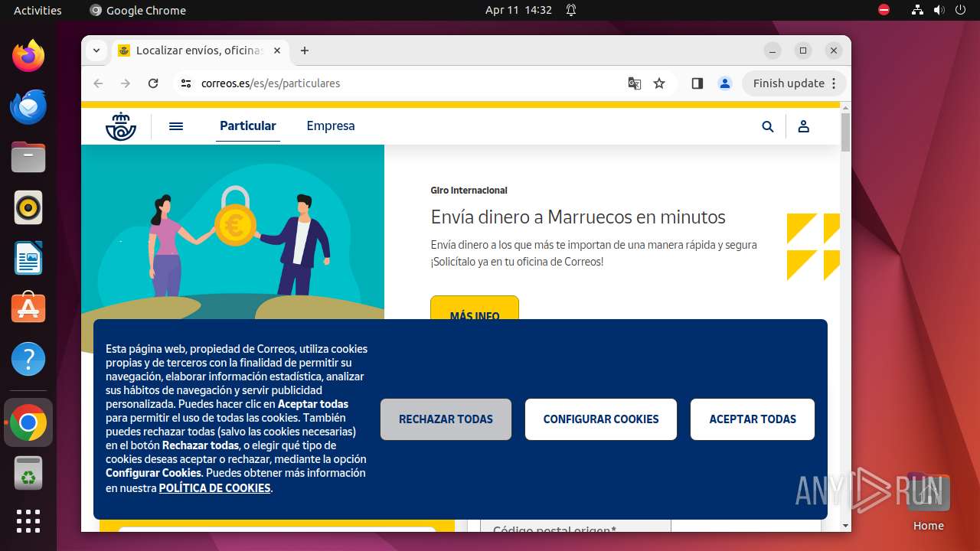Open the Trash in the dock
The height and width of the screenshot is (551, 980).
[28, 474]
